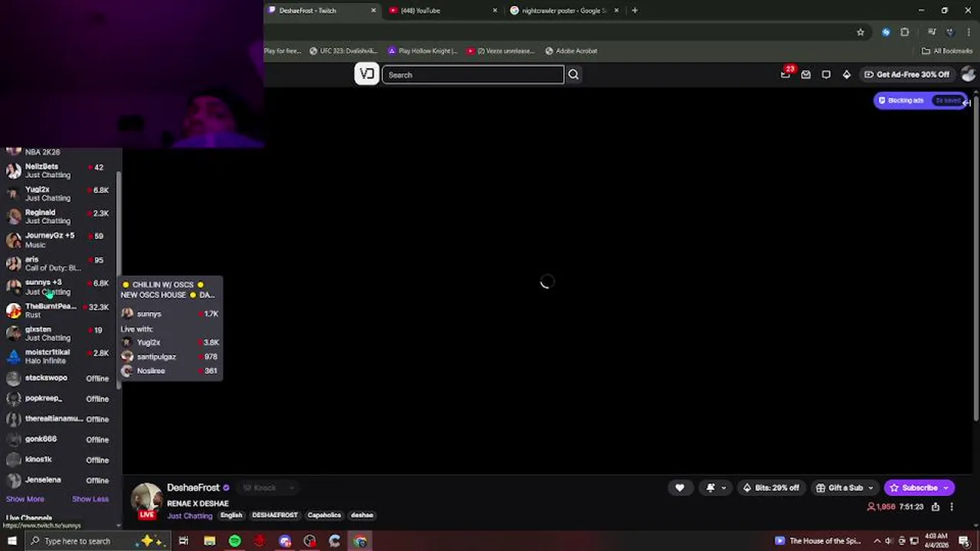The width and height of the screenshot is (980, 551).
Task: Show hidden system tray icons
Action: [x=878, y=541]
